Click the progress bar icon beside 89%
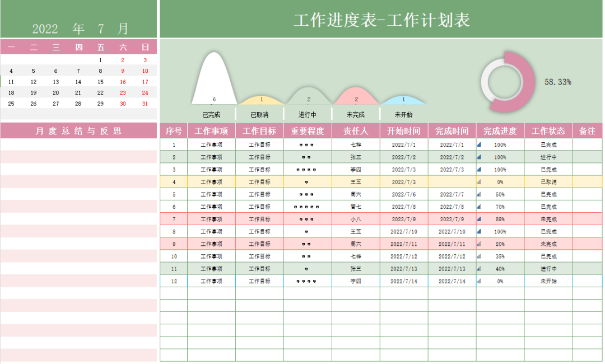 tap(479, 220)
